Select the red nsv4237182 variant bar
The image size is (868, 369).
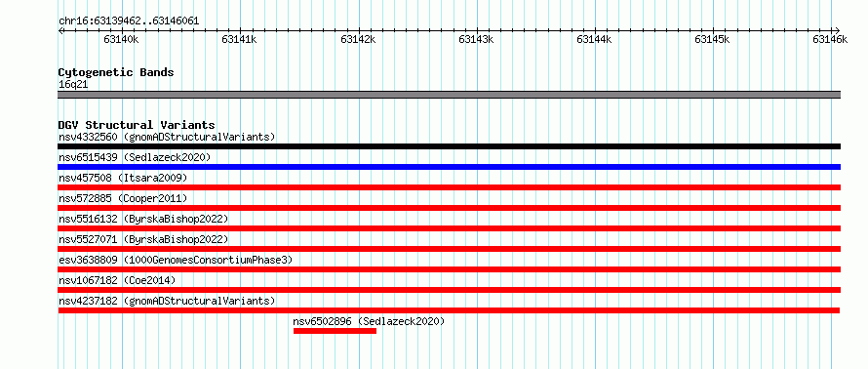click(449, 310)
